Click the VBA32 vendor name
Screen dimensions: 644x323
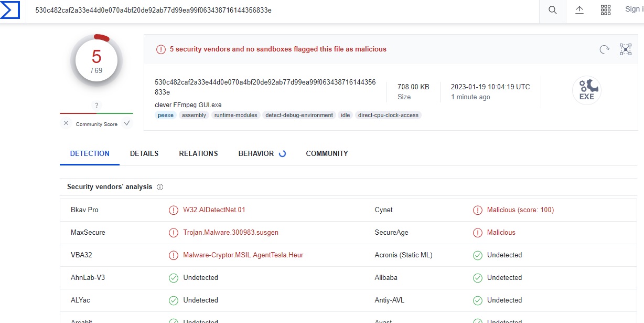point(81,255)
